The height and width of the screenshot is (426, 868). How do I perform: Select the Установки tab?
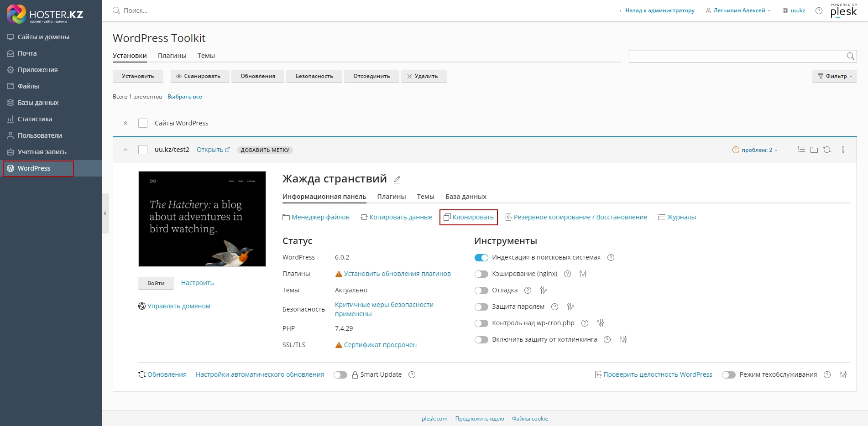pos(130,56)
